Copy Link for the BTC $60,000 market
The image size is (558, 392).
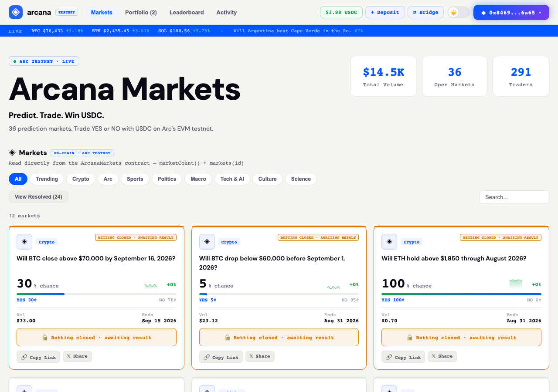point(221,357)
